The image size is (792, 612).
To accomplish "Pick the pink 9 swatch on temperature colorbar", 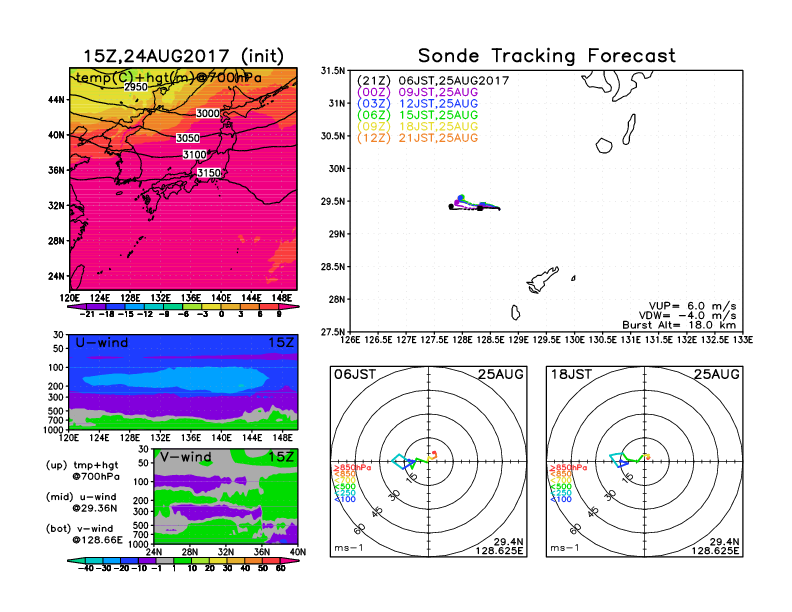I will click(288, 307).
